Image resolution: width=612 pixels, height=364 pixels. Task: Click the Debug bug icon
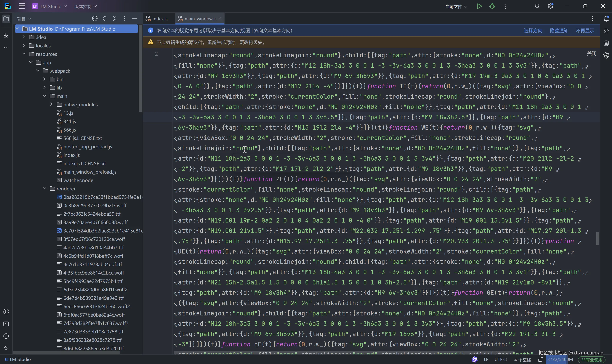[492, 6]
